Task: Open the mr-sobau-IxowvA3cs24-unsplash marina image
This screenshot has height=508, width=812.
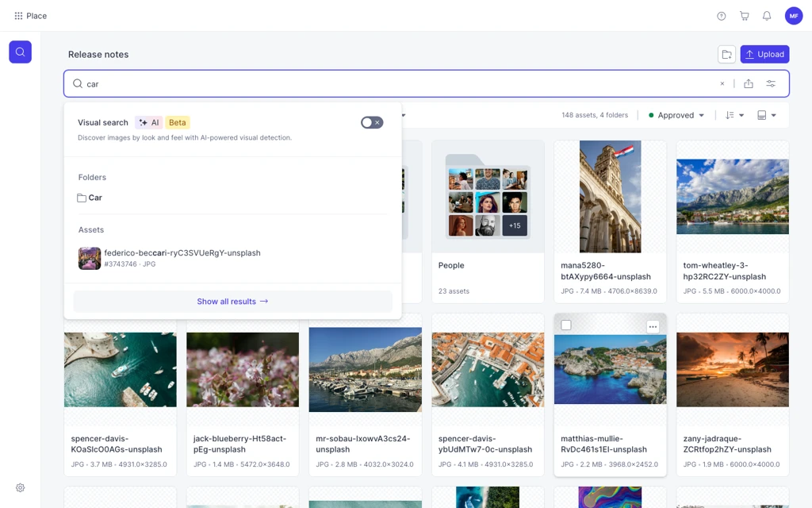Action: (365, 370)
